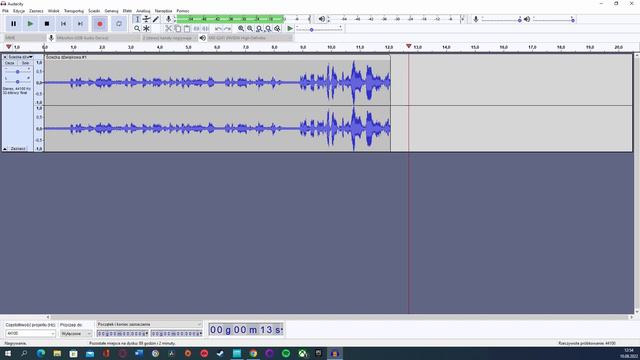
Task: Click the Zoom toggle icon
Action: (277, 29)
